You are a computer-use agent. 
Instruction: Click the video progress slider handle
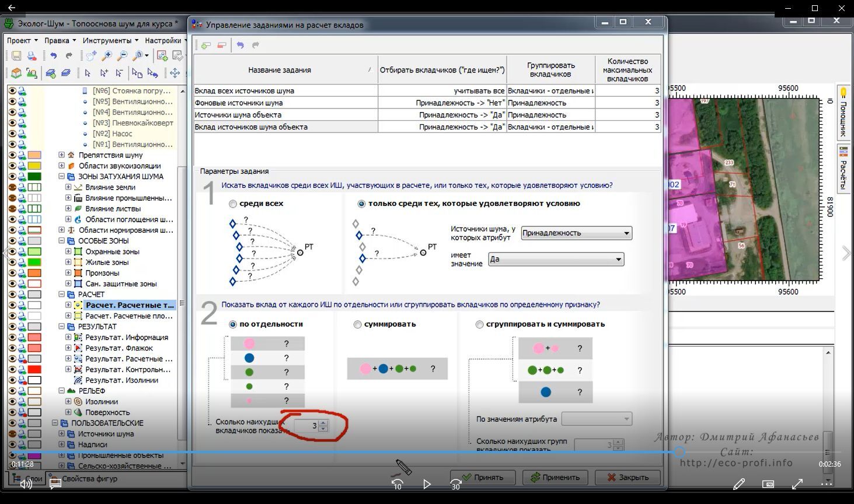[679, 452]
